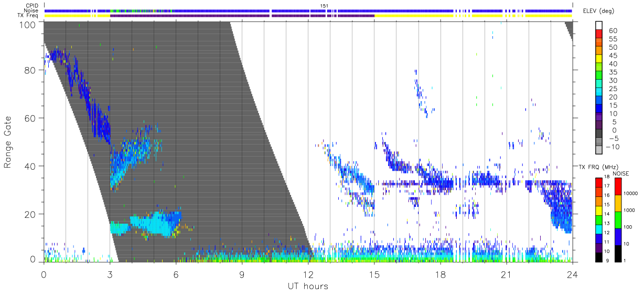This screenshot has width=644, height=297.
Task: Pick the white top swatch in ELEV colorbar
Action: 599,26
